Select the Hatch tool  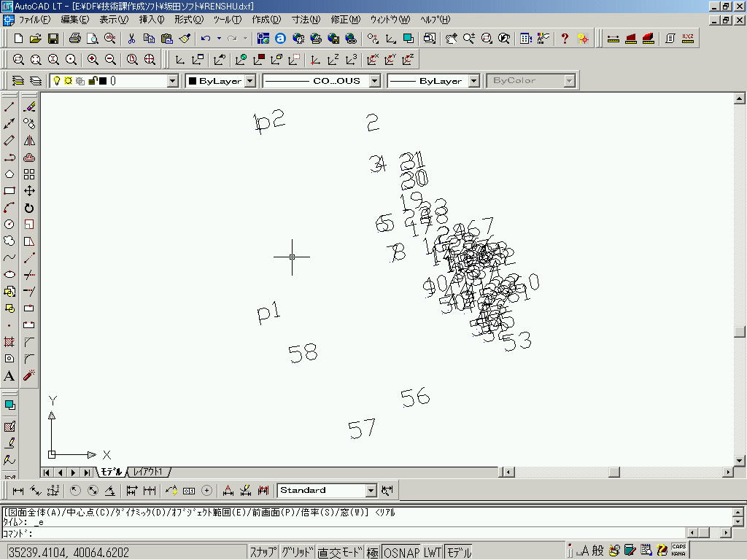[x=9, y=342]
